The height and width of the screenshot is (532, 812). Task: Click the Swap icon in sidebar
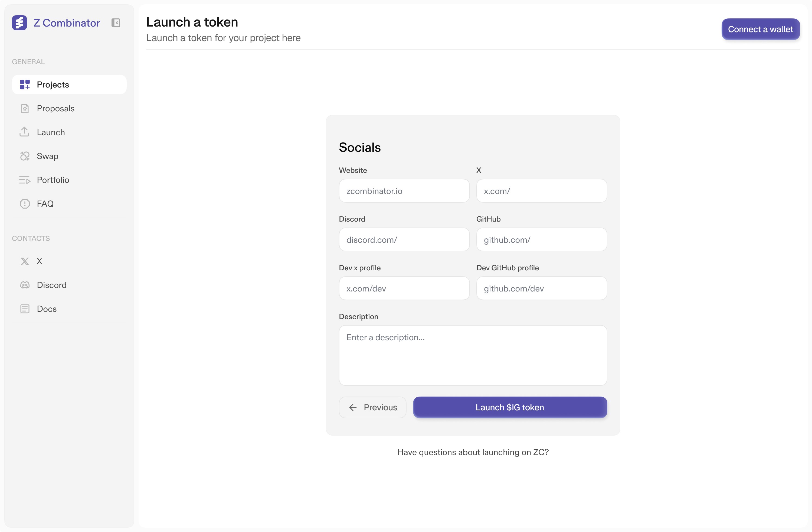tap(25, 156)
